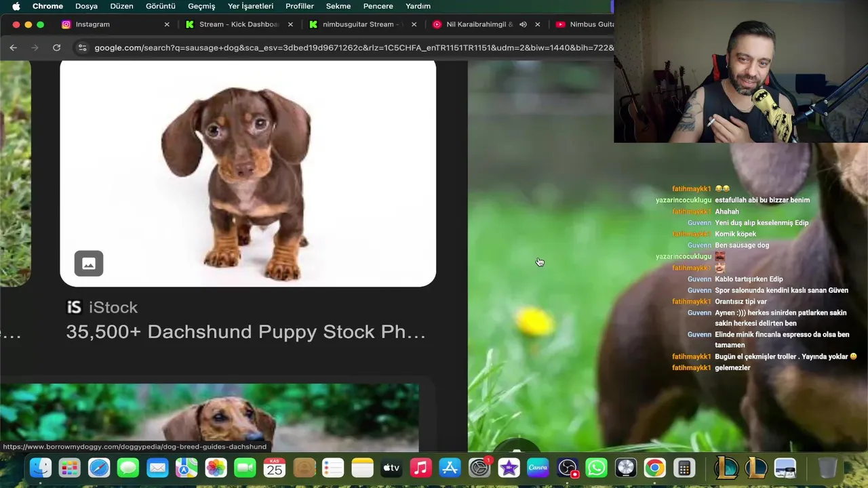
Task: Go forward in Chrome's history
Action: pyautogui.click(x=35, y=47)
